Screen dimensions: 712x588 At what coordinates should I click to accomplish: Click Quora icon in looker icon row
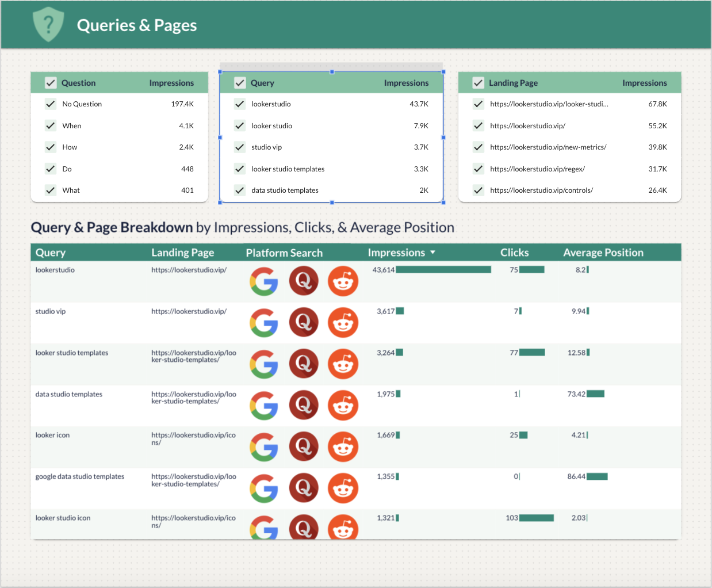(x=304, y=446)
